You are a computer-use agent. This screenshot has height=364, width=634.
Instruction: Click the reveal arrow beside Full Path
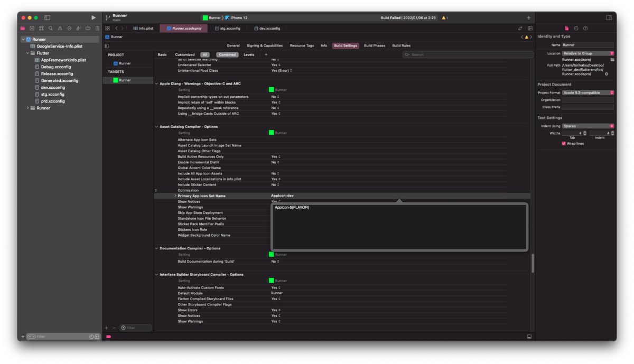tap(607, 74)
